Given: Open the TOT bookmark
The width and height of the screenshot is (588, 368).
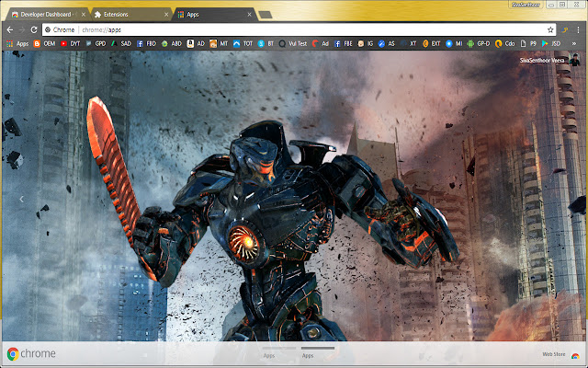Looking at the screenshot, I should point(243,43).
